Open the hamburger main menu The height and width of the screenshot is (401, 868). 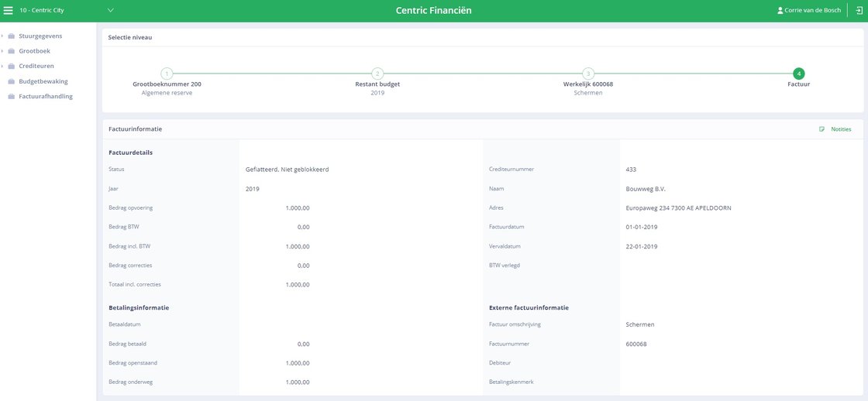click(x=9, y=11)
